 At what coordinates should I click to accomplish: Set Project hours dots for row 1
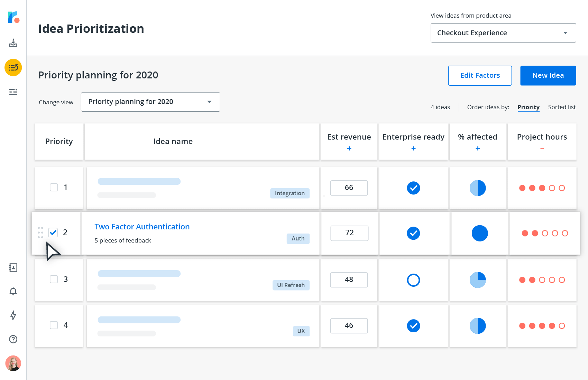542,188
